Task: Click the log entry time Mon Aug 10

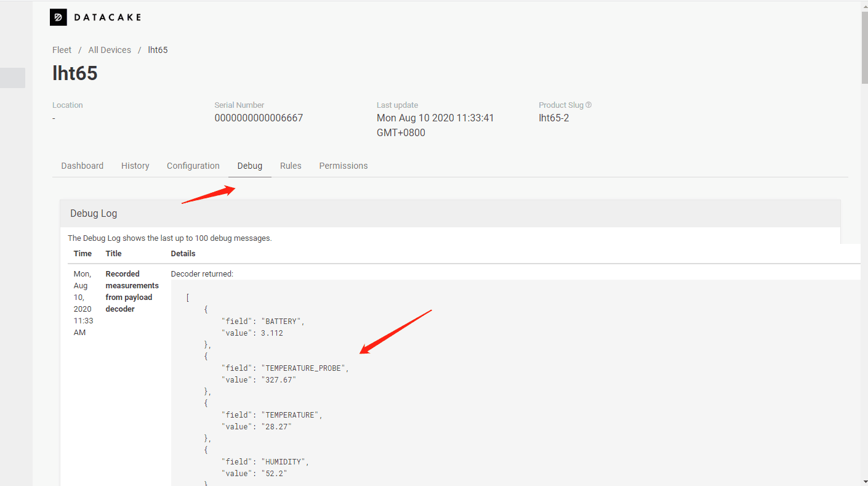Action: 83,303
